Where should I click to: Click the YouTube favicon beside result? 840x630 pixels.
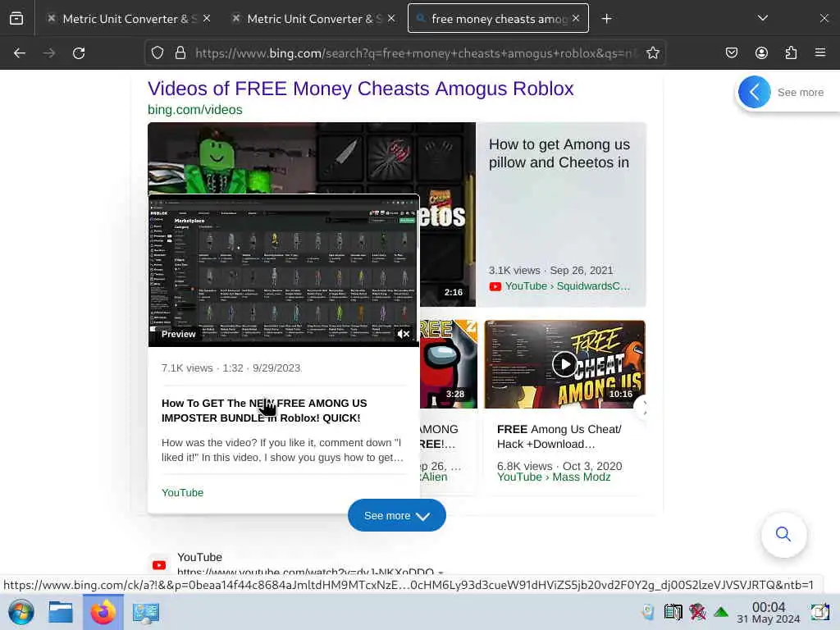(159, 564)
